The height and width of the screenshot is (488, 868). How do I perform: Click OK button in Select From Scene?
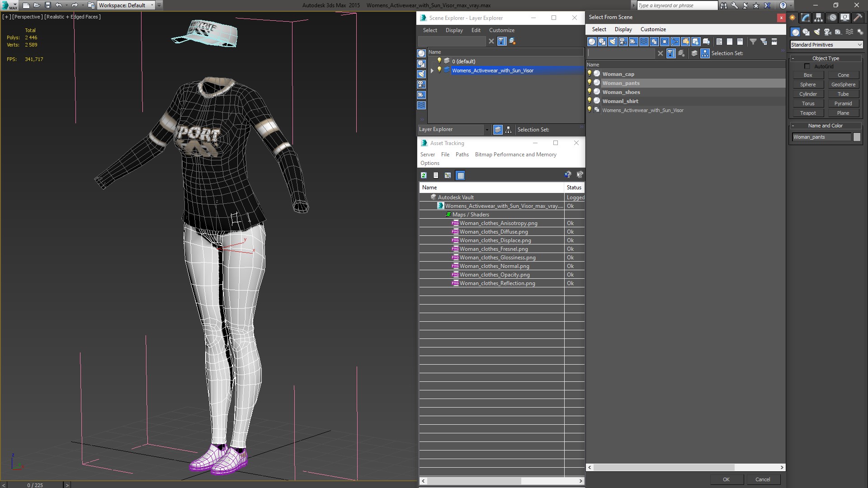[726, 479]
